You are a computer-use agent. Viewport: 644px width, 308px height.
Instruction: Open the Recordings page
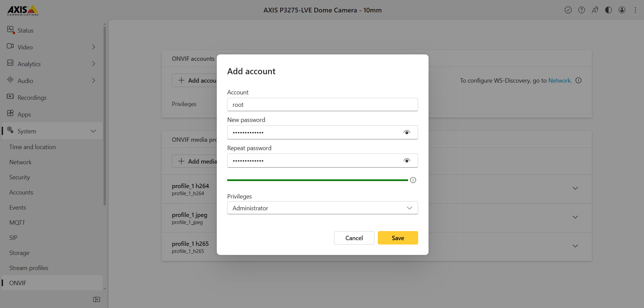point(32,97)
